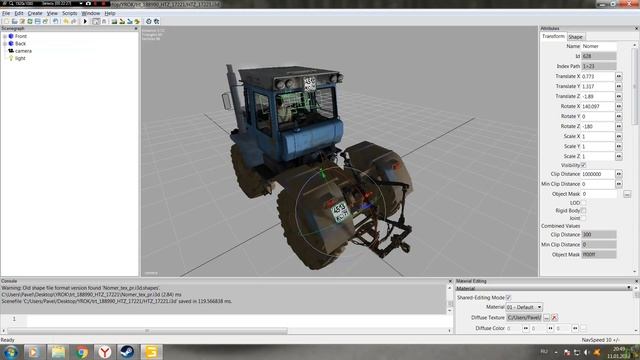Click the blue Front transform group icon

pos(11,36)
